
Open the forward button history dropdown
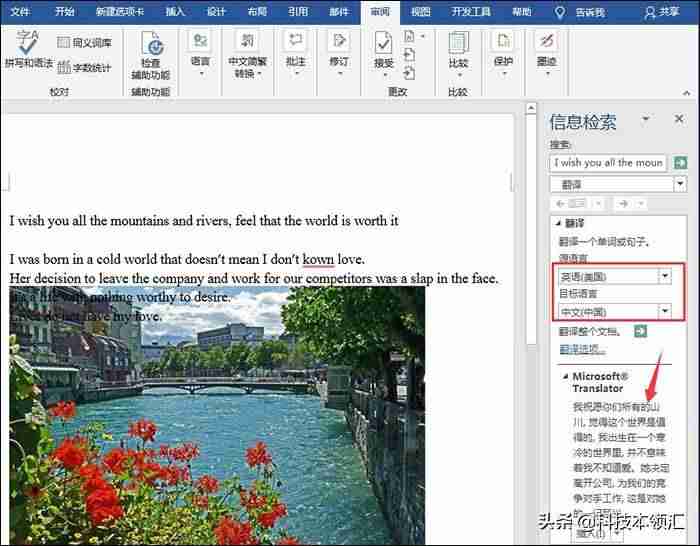click(641, 204)
